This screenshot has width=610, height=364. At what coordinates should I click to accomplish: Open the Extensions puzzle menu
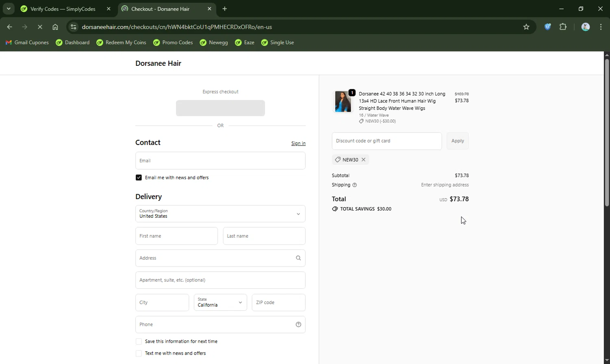(x=563, y=27)
